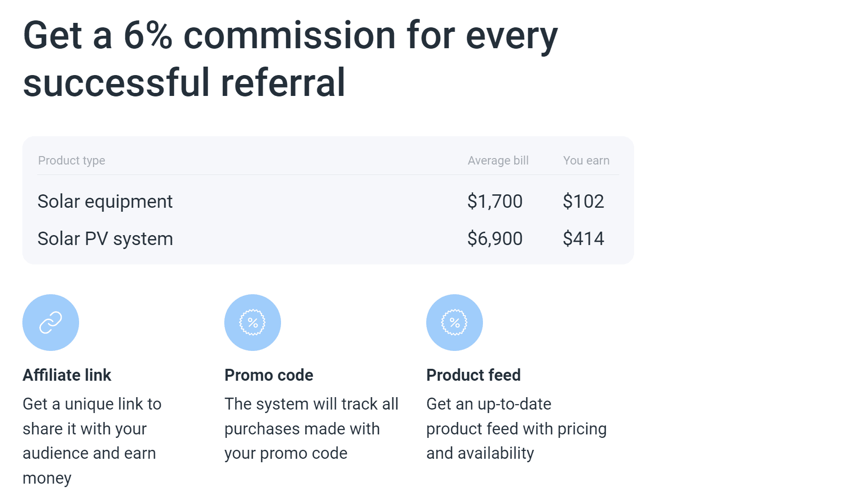
Task: Select the Promo code heading
Action: tap(269, 375)
